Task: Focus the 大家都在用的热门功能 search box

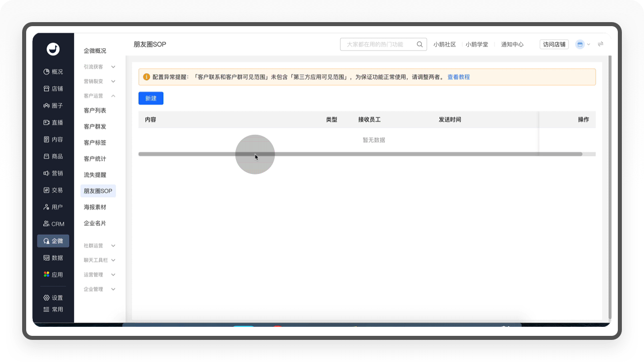Action: pos(383,44)
